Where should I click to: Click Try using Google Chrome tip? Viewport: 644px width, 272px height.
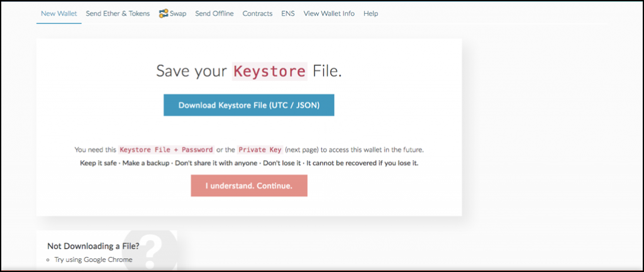pyautogui.click(x=92, y=259)
